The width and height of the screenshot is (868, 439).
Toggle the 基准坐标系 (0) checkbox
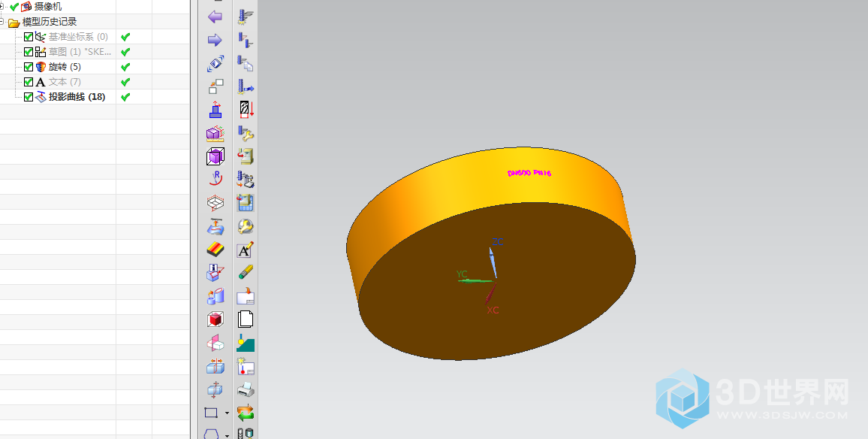pos(29,37)
